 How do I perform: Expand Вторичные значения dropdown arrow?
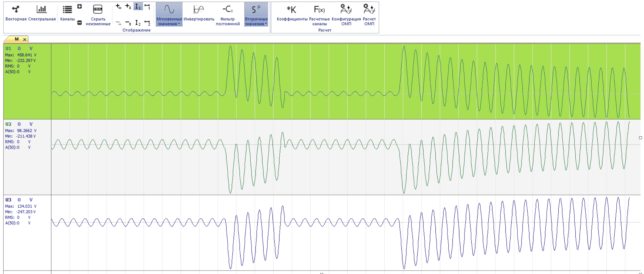[266, 24]
